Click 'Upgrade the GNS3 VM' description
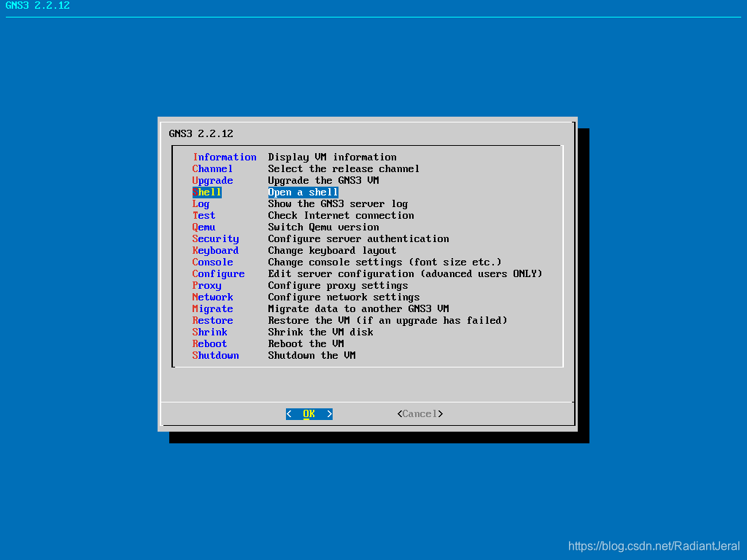The image size is (747, 560). tap(323, 181)
